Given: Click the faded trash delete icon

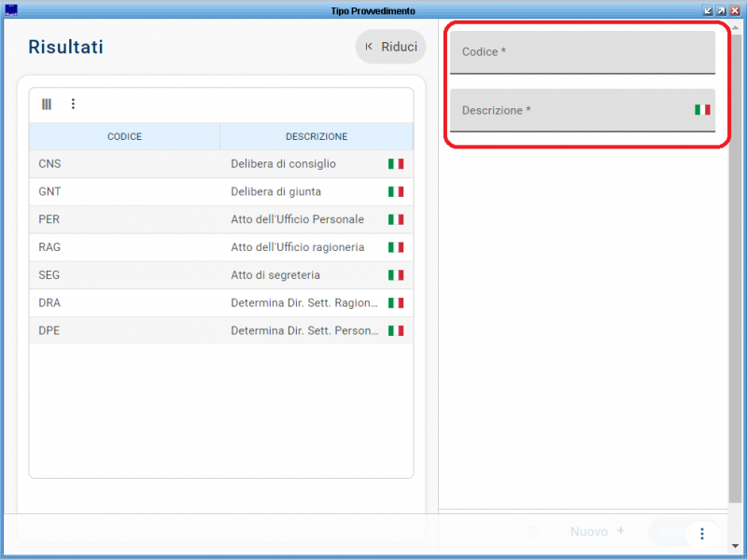Looking at the screenshot, I should click(x=534, y=531).
